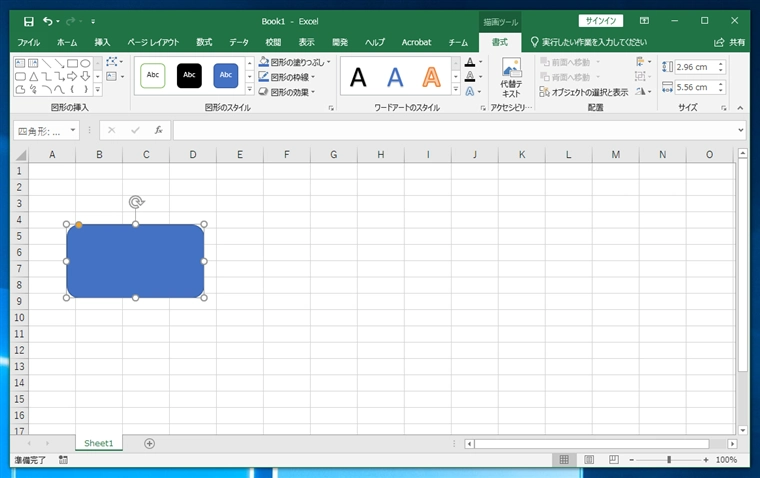This screenshot has height=478, width=760.
Task: Select the rectangle shape
Action: [72, 63]
